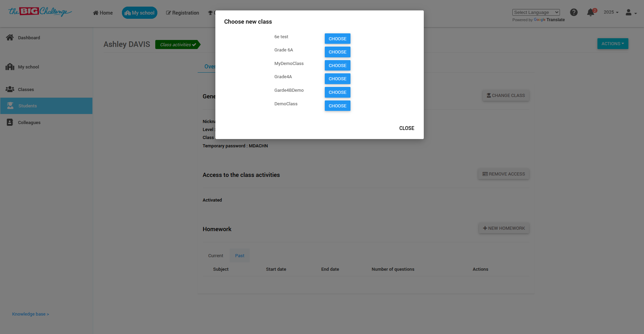Choose the 6e test class
The height and width of the screenshot is (334, 644).
click(x=337, y=39)
